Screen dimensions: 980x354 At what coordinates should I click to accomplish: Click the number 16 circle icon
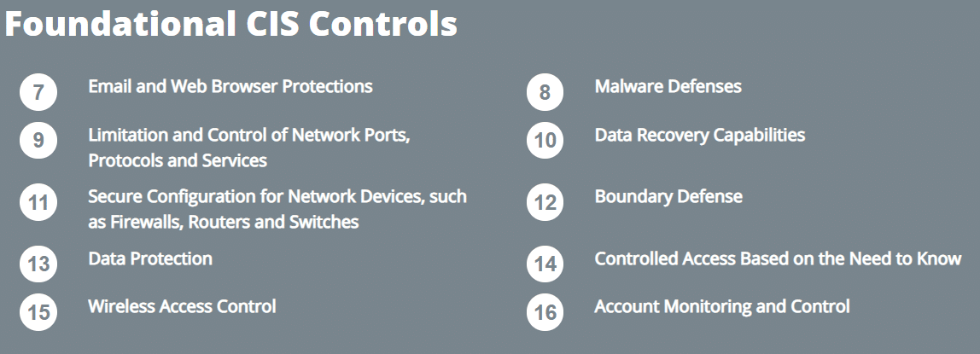click(x=545, y=312)
